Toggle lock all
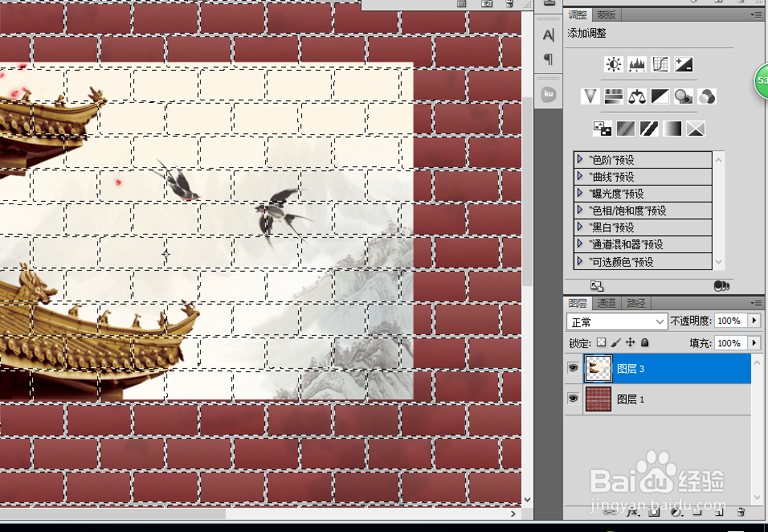This screenshot has width=768, height=532. point(644,342)
